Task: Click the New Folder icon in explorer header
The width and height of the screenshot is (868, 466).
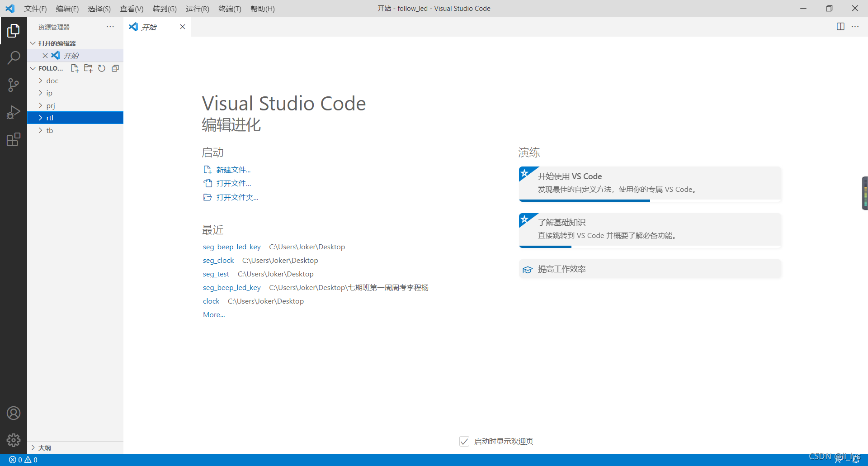Action: tap(88, 68)
